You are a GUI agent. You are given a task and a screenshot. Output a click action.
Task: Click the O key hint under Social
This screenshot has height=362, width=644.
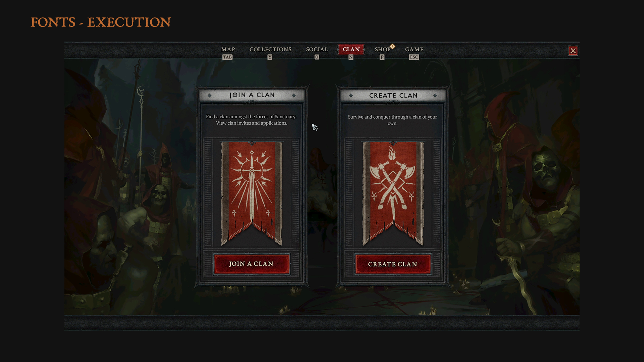tap(317, 57)
